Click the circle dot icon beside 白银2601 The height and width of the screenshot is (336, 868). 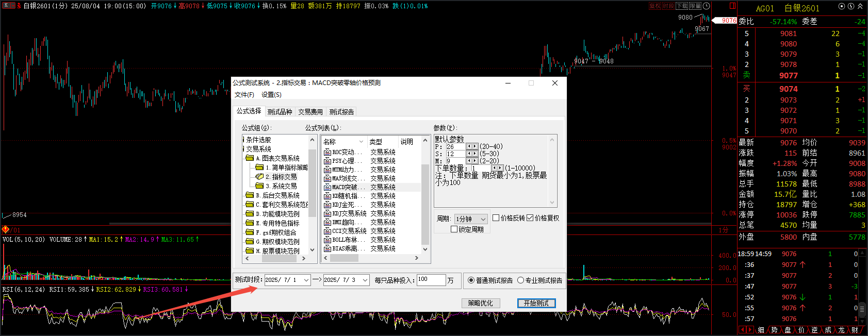point(842,7)
